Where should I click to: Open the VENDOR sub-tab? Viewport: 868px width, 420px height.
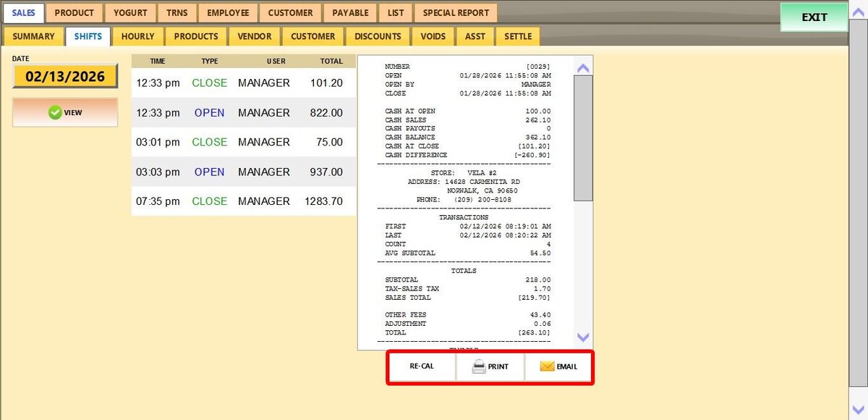255,36
